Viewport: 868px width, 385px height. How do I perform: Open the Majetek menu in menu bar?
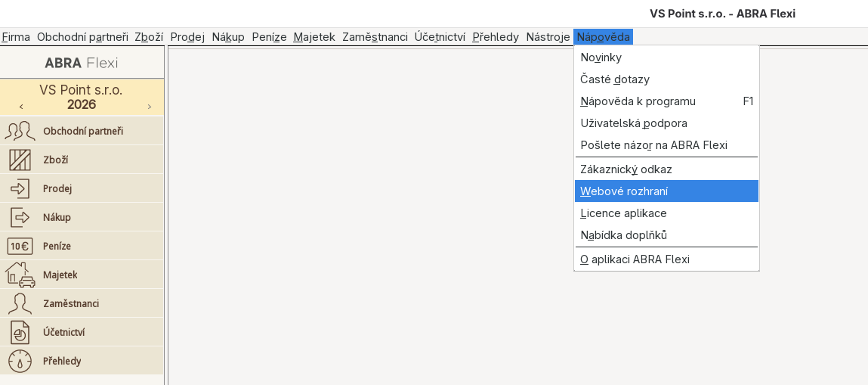[x=314, y=37]
